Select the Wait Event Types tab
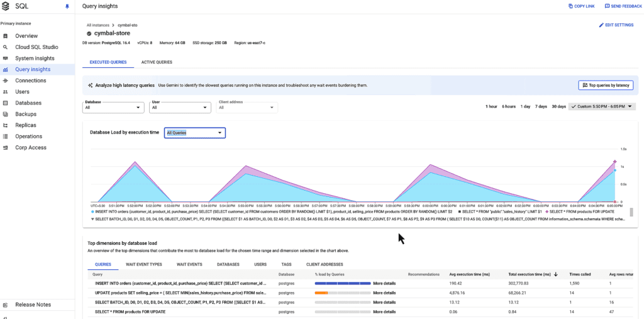 click(x=144, y=264)
